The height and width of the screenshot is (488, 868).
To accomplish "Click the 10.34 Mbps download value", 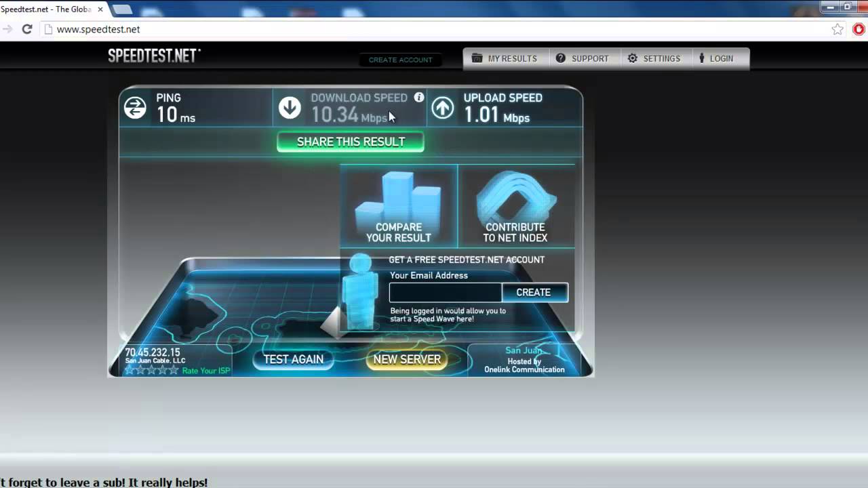I will [x=349, y=115].
